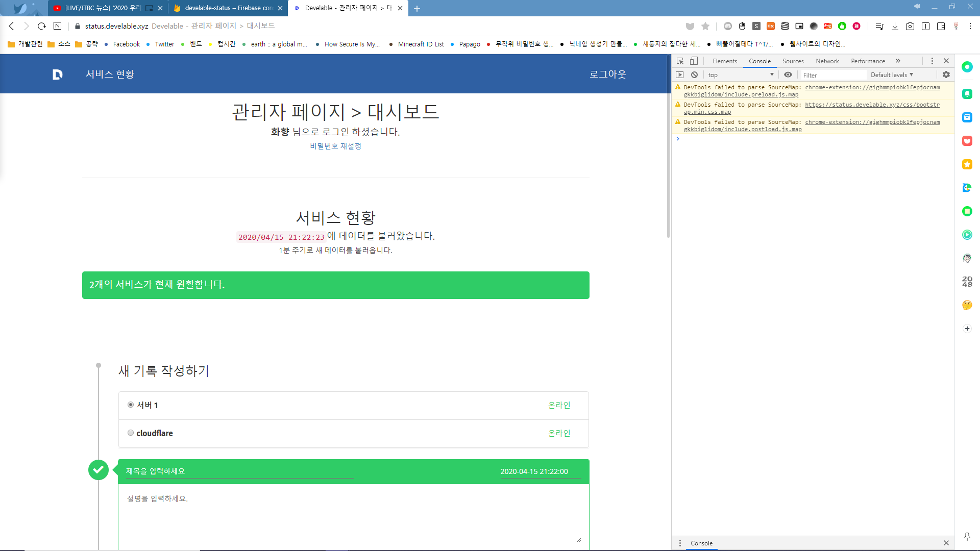Expand the Default levels dropdown
980x551 pixels.
point(892,75)
